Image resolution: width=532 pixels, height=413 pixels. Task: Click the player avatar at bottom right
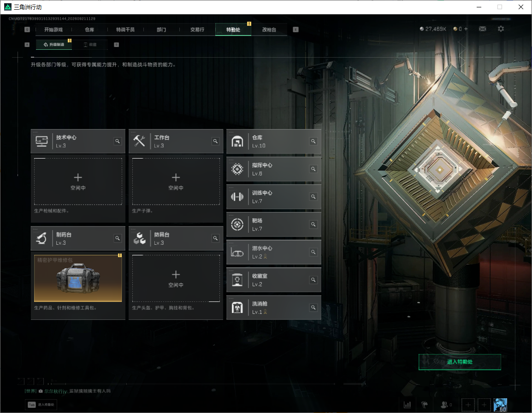(x=500, y=405)
